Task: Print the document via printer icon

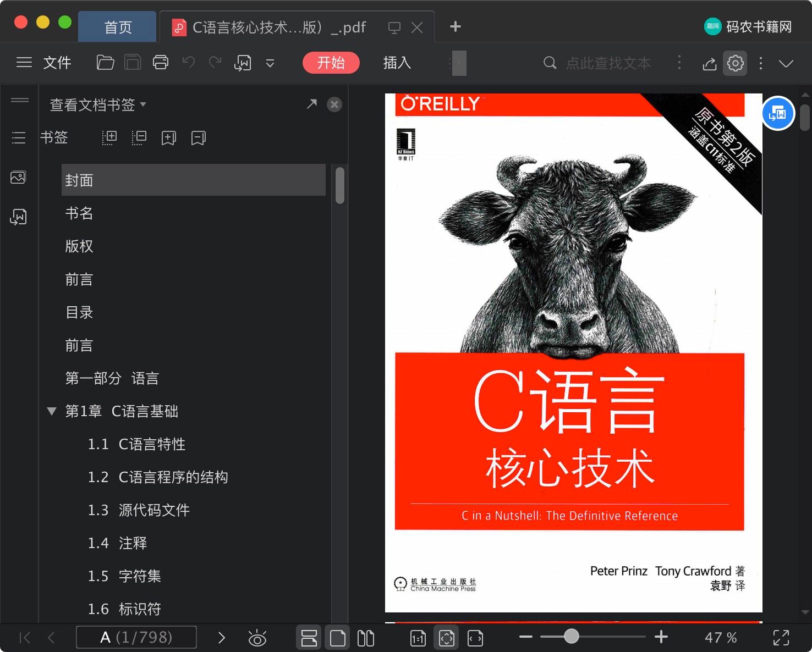Action: point(161,63)
